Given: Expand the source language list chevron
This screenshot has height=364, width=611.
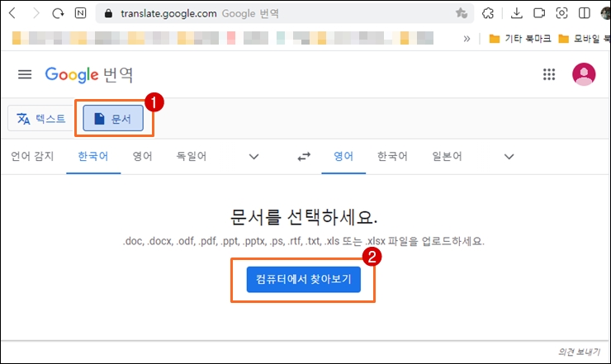Looking at the screenshot, I should point(253,157).
